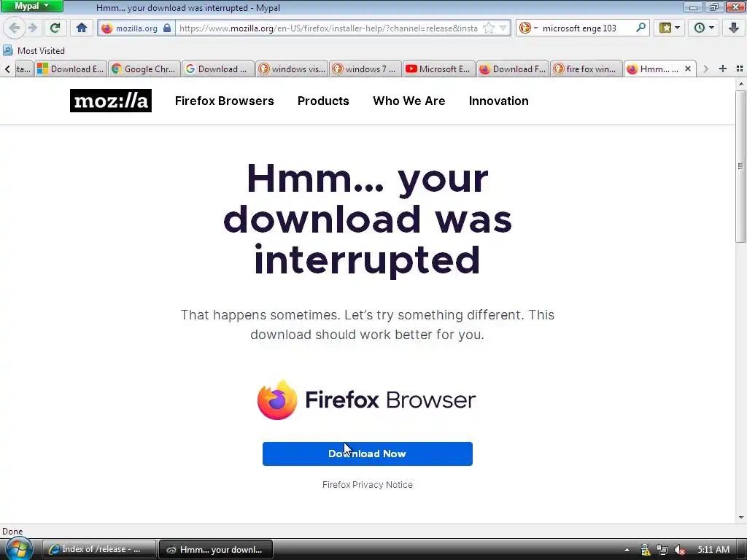The width and height of the screenshot is (747, 560).
Task: Open the Mypal application menu button
Action: [x=31, y=6]
